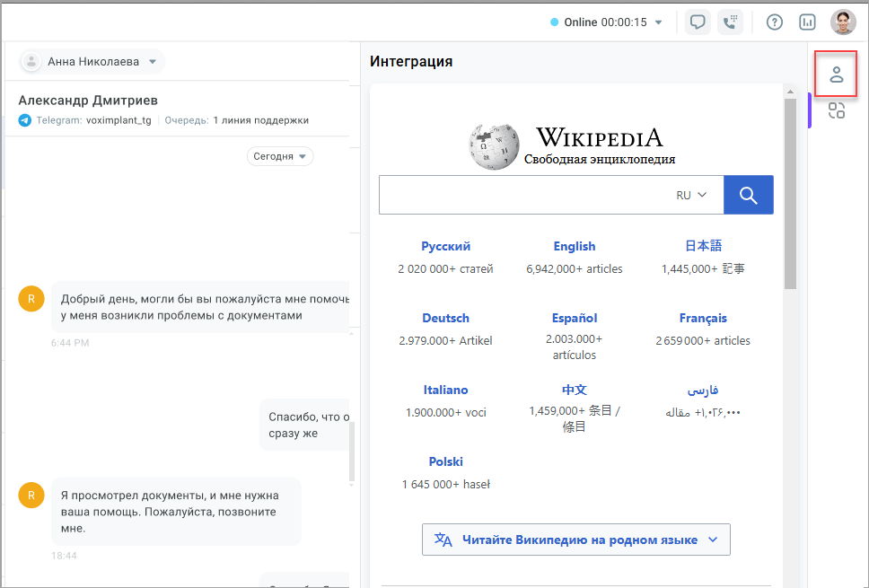
Task: Click the Я просмотрел документы message bubble
Action: click(176, 512)
